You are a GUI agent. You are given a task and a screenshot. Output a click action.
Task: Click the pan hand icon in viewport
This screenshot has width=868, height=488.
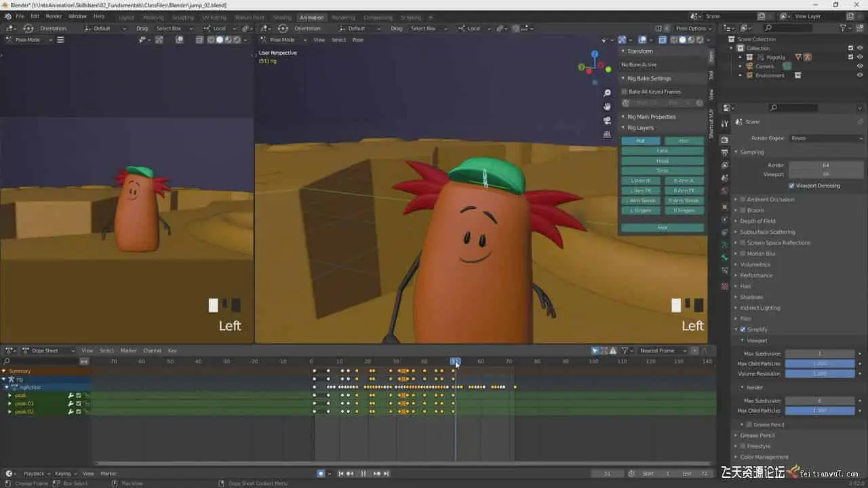click(x=607, y=106)
